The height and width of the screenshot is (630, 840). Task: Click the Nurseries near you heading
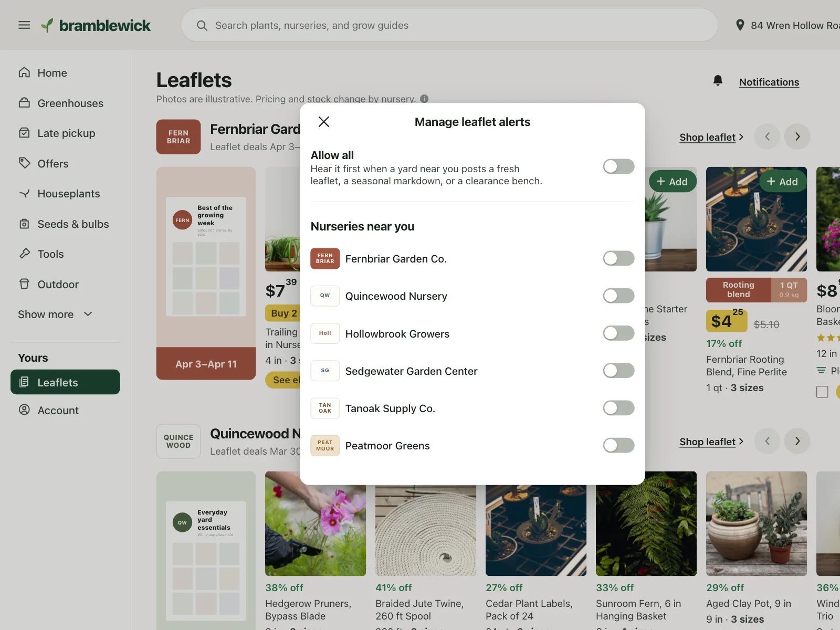(x=362, y=226)
